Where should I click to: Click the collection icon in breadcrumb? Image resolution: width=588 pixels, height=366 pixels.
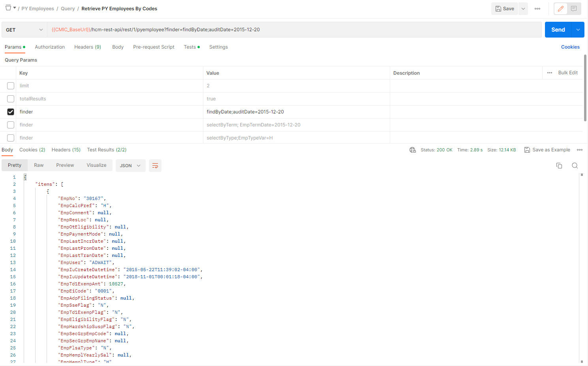tap(8, 8)
